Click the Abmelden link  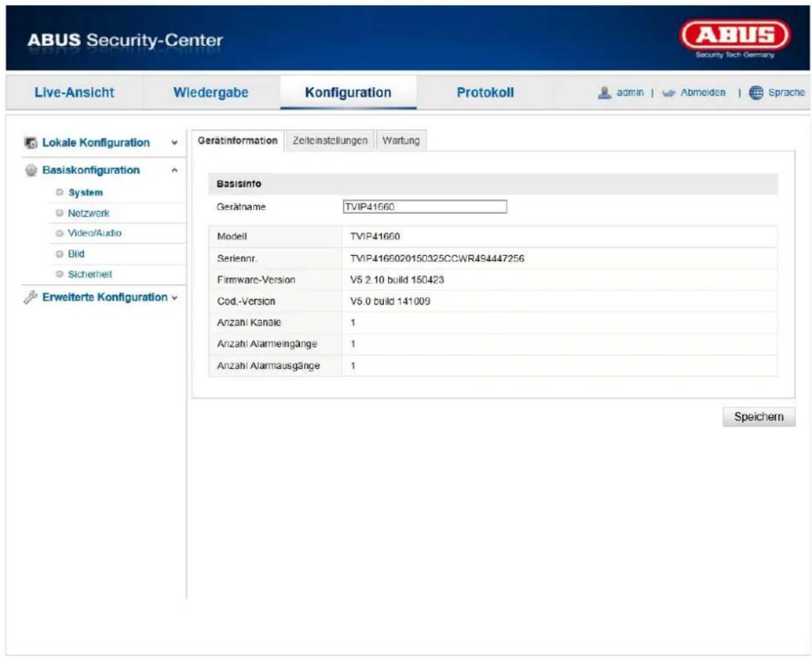pos(703,93)
